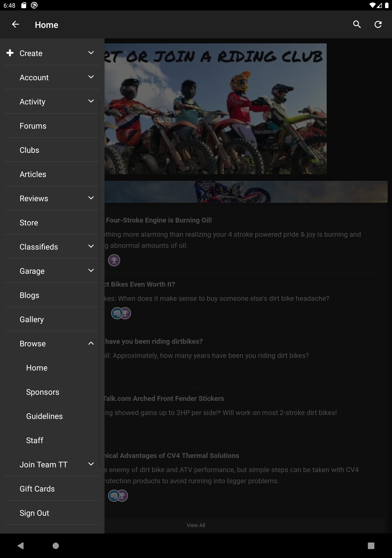The image size is (392, 558).
Task: Expand the Garage section chevron
Action: coord(91,270)
